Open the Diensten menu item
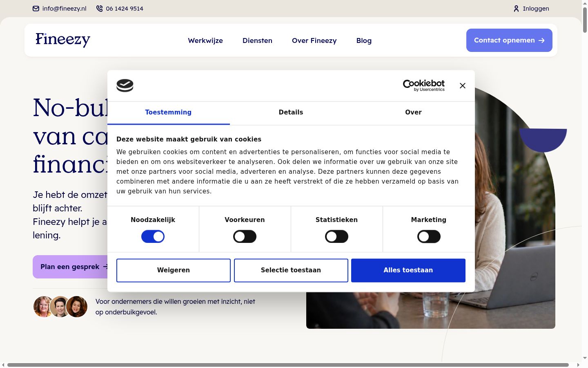The height and width of the screenshot is (368, 588). point(257,40)
